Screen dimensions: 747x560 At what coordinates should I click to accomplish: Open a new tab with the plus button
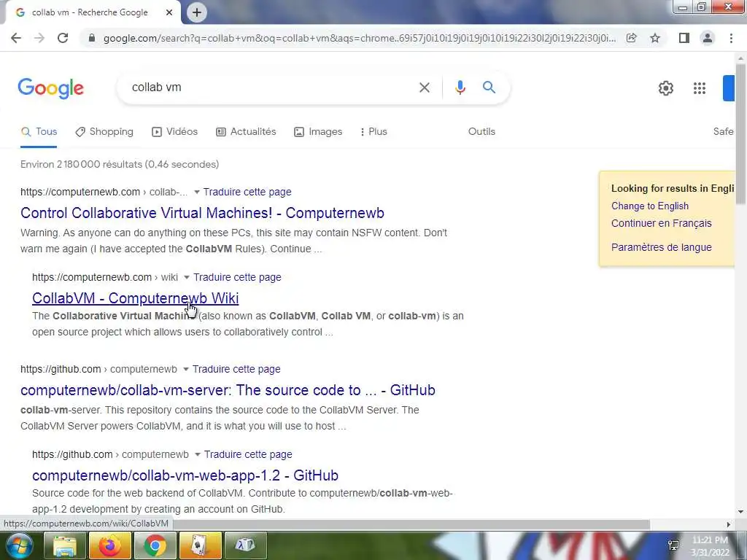[x=197, y=12]
